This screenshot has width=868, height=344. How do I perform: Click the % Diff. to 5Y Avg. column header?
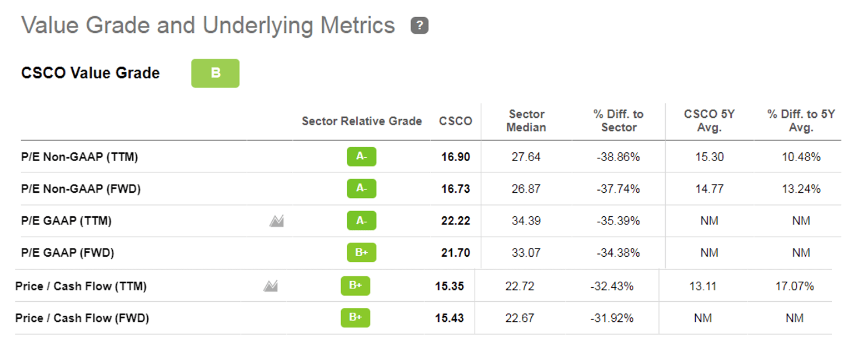tap(800, 120)
